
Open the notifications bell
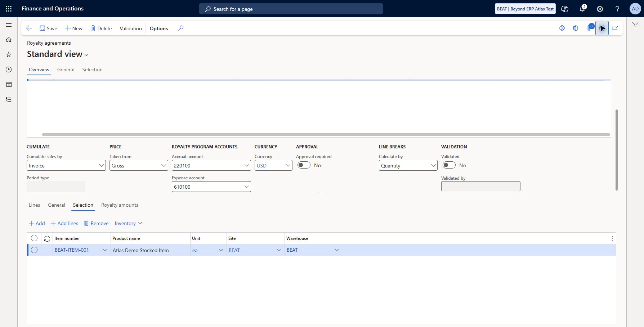point(582,9)
